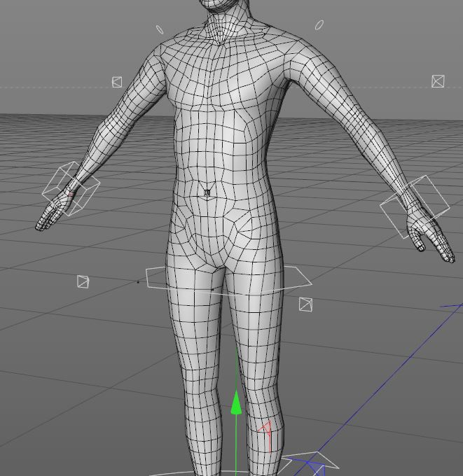Select the left knee pole cube controller
The image size is (463, 476).
pyautogui.click(x=83, y=281)
